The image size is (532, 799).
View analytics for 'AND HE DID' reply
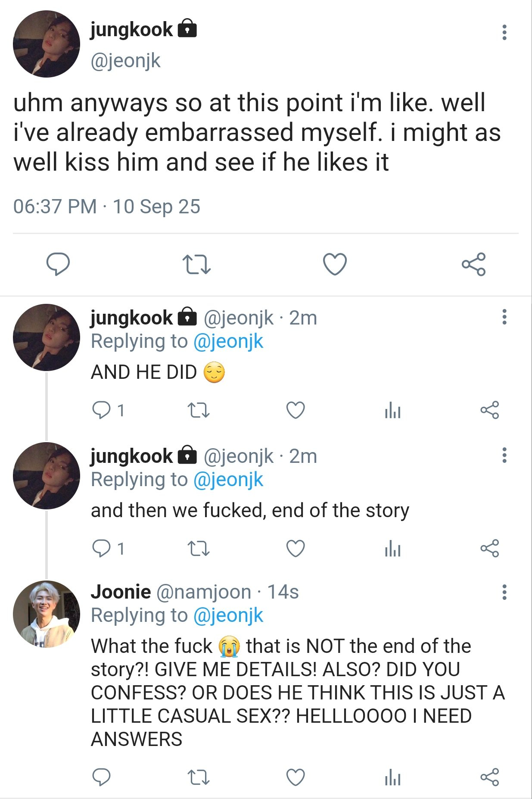(392, 410)
